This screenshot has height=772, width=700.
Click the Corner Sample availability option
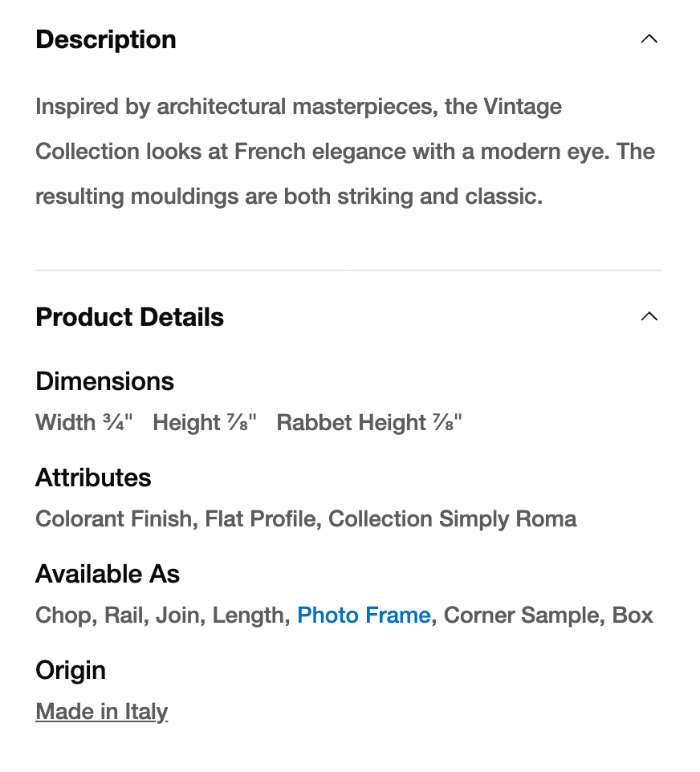tap(521, 616)
